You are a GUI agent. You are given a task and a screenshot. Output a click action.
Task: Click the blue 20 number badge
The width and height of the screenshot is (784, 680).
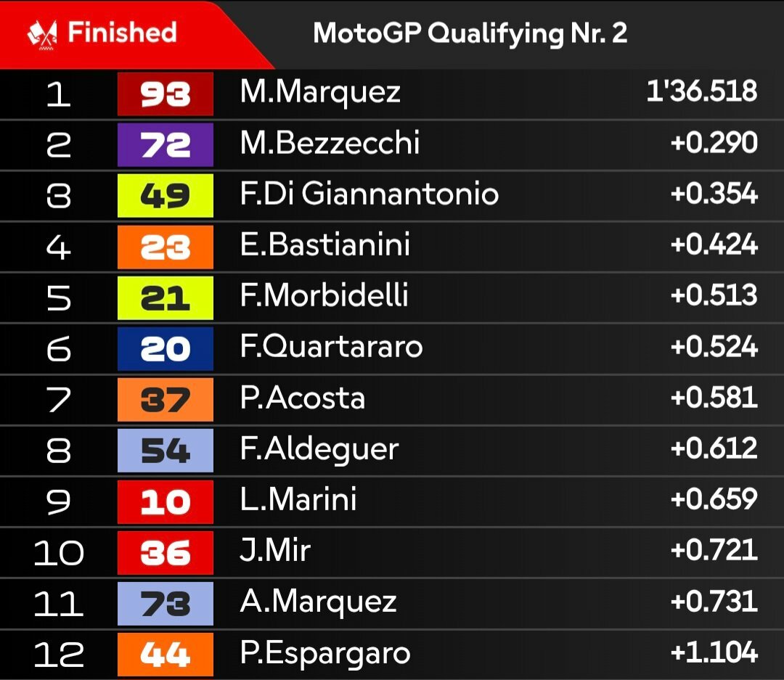[x=166, y=348]
